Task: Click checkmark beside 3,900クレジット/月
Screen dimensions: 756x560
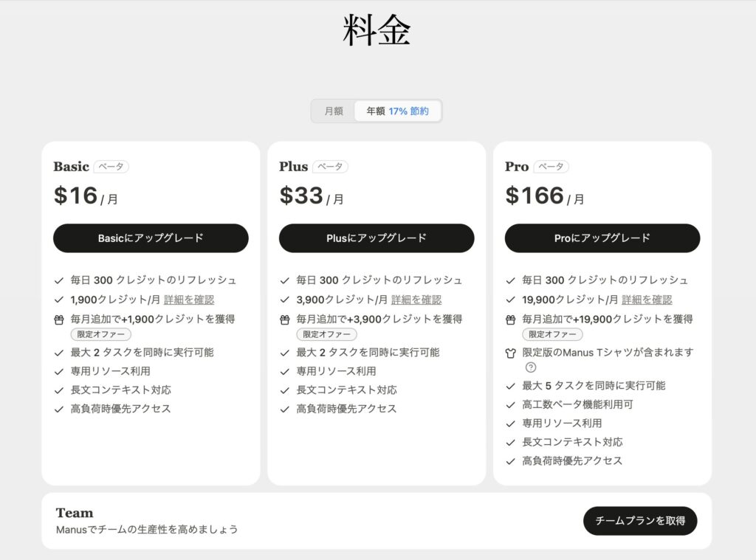Action: (x=284, y=300)
